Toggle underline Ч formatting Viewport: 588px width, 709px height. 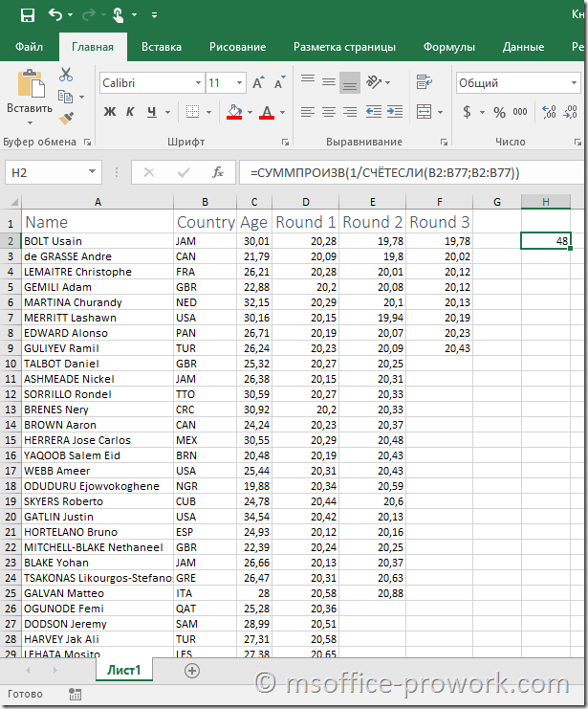(x=152, y=113)
